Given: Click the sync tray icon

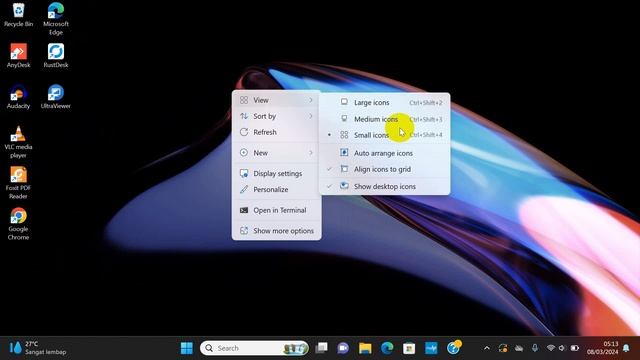Looking at the screenshot, I should pos(503,348).
